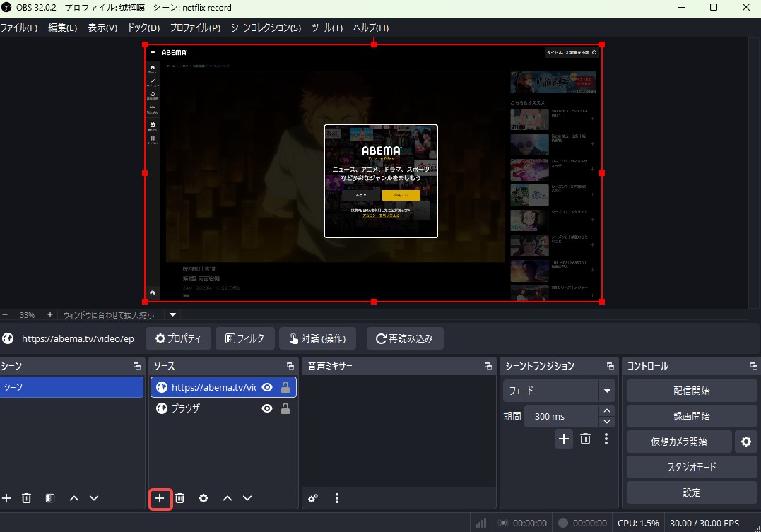Screen dimensions: 761x532
Task: Open OBS settings via 設定 button
Action: [x=691, y=492]
